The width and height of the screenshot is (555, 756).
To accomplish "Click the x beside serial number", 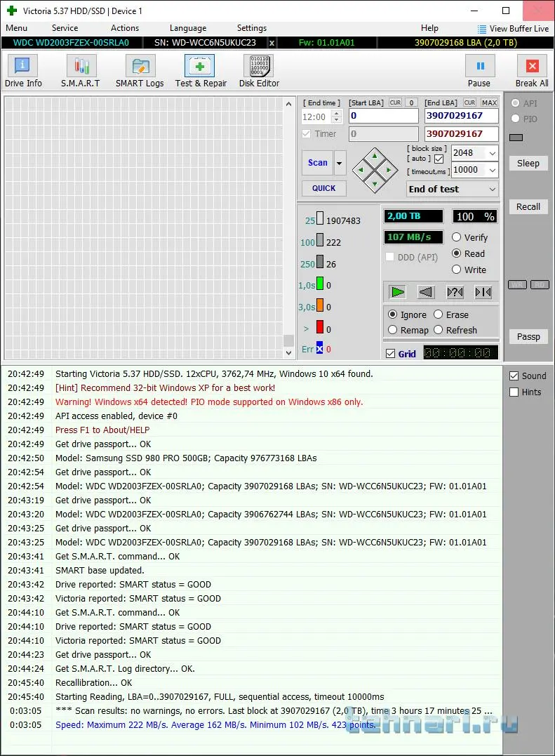I will pos(272,43).
